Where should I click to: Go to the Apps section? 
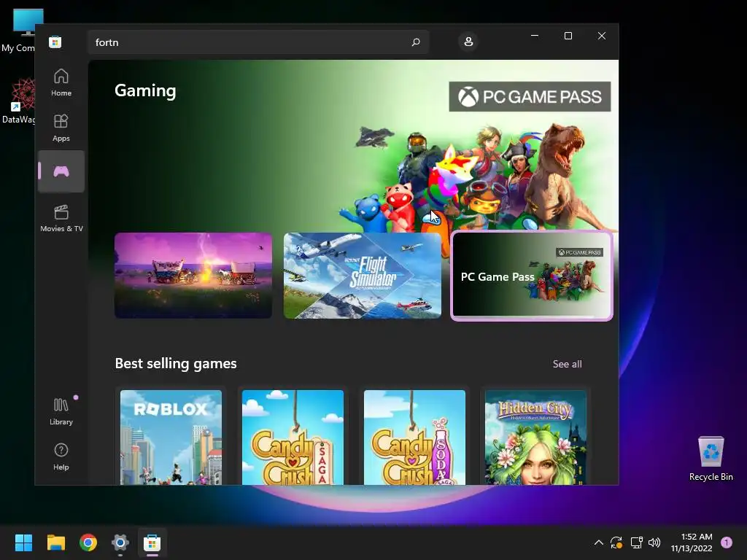[x=61, y=128]
